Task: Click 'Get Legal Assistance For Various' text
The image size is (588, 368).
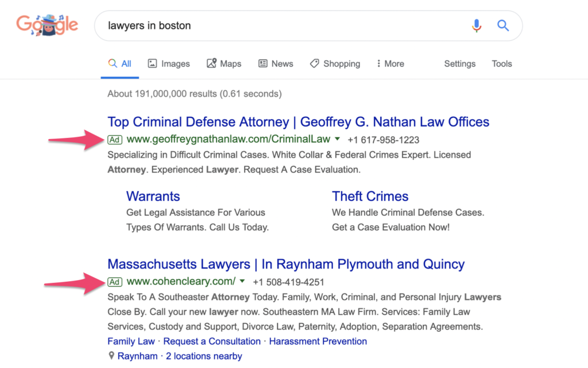Action: click(196, 213)
